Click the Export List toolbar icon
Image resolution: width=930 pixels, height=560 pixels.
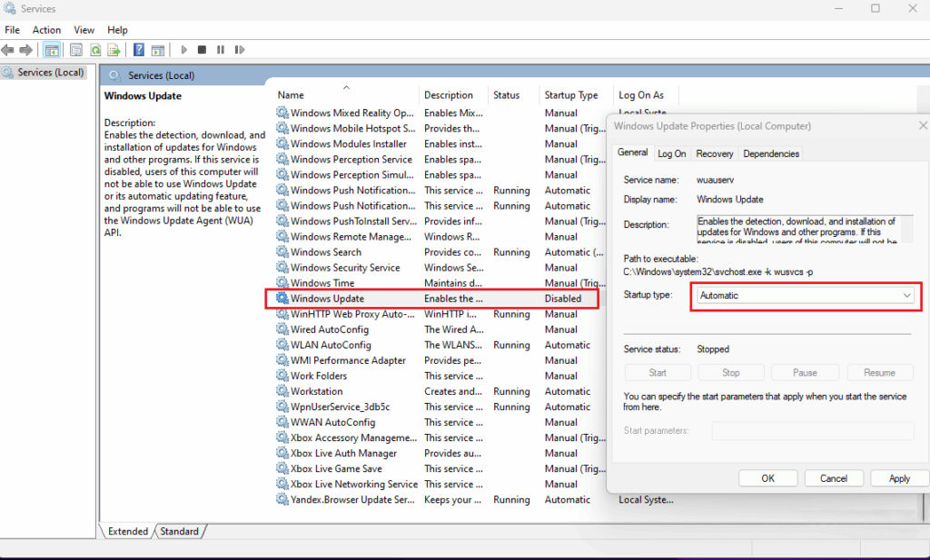(x=114, y=50)
